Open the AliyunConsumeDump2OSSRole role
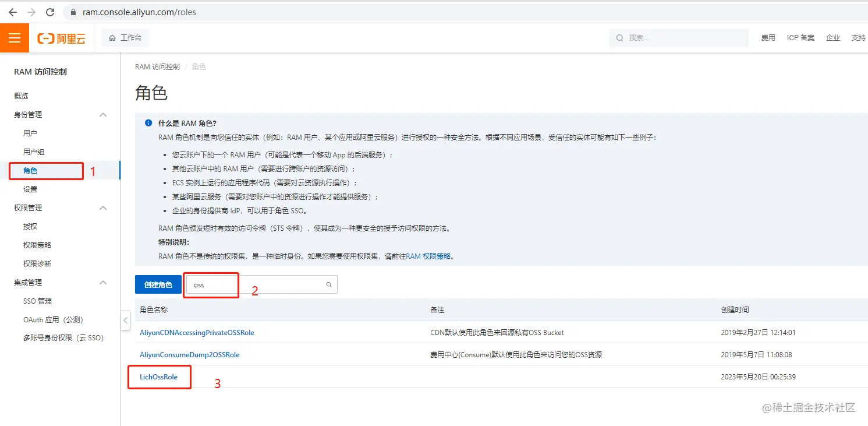 tap(190, 355)
